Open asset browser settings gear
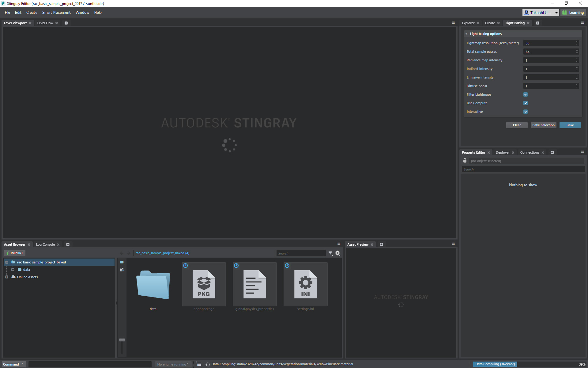Image resolution: width=588 pixels, height=368 pixels. [x=338, y=253]
